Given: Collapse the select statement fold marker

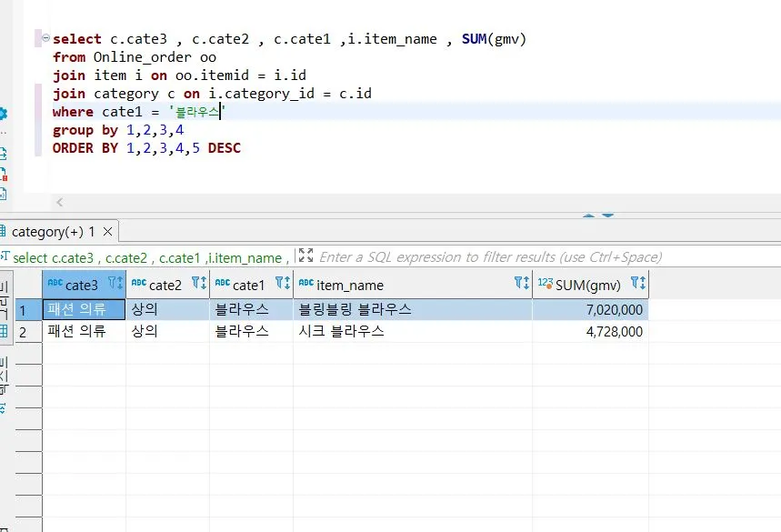Looking at the screenshot, I should (45, 38).
